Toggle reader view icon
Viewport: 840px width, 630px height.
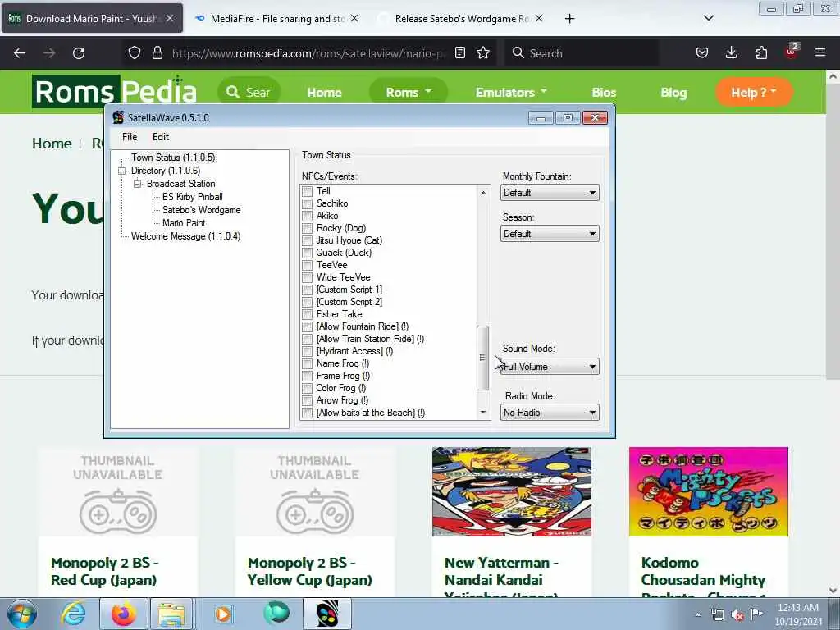point(459,53)
